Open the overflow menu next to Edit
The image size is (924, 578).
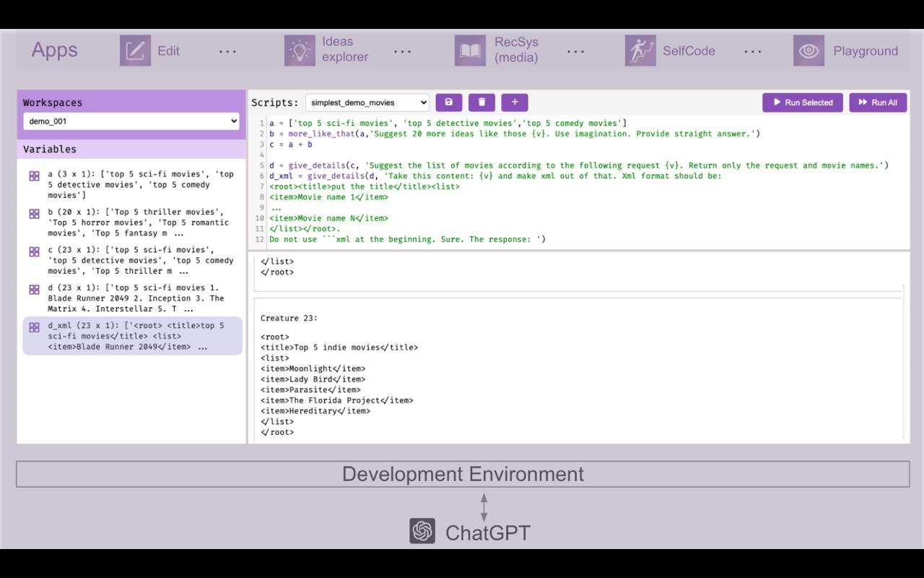point(227,51)
